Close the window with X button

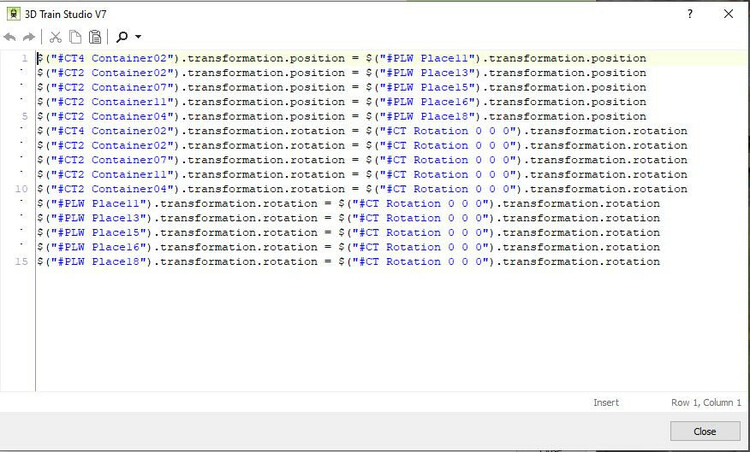[728, 14]
